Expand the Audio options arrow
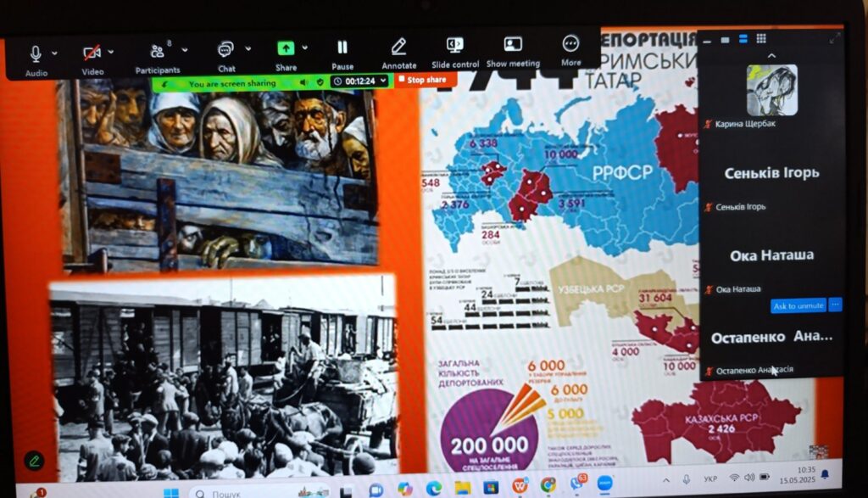Screen dimensions: 868x498 click(54, 53)
